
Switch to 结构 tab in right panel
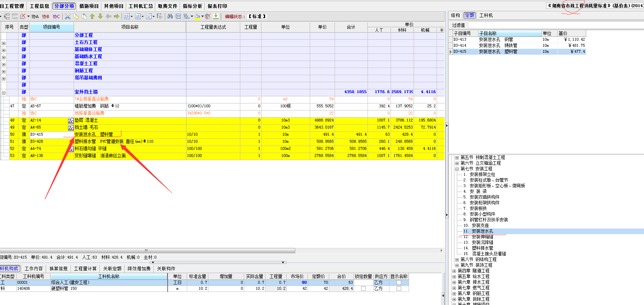455,15
